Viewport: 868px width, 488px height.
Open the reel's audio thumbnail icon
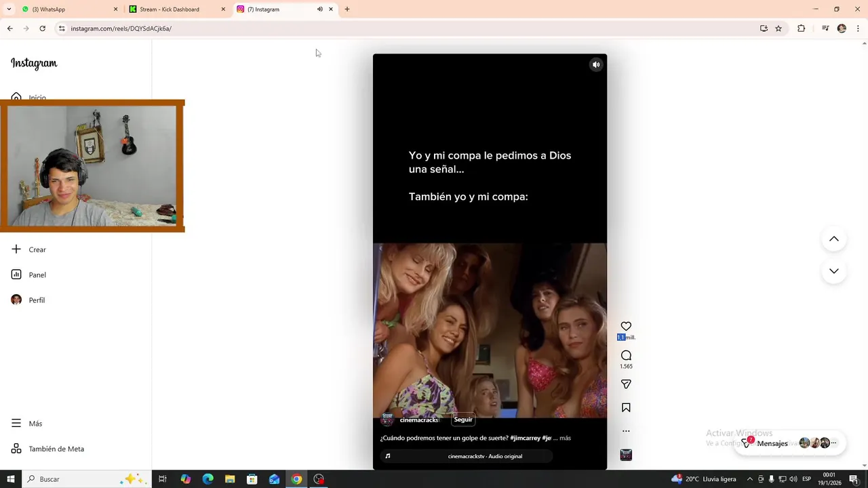(626, 455)
